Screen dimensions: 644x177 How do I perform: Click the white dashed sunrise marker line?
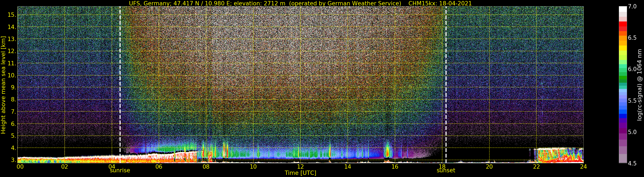point(120,85)
